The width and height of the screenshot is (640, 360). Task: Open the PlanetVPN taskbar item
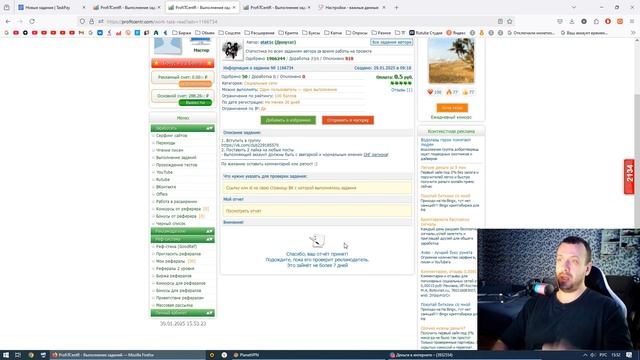[x=246, y=355]
